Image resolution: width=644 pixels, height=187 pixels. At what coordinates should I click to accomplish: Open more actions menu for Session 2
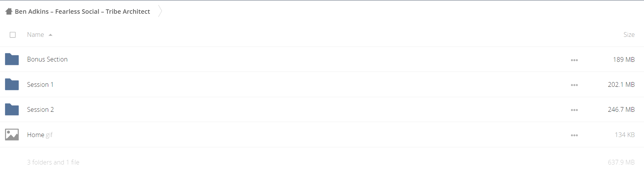pyautogui.click(x=574, y=110)
